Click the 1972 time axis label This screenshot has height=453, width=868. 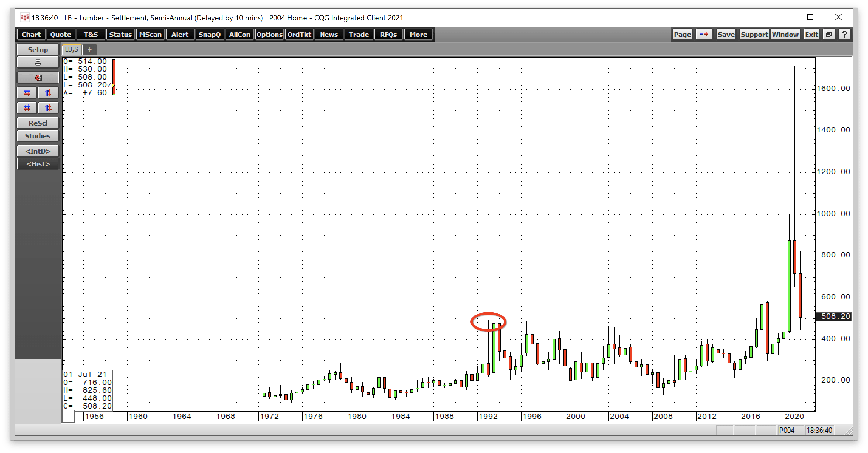coord(269,416)
